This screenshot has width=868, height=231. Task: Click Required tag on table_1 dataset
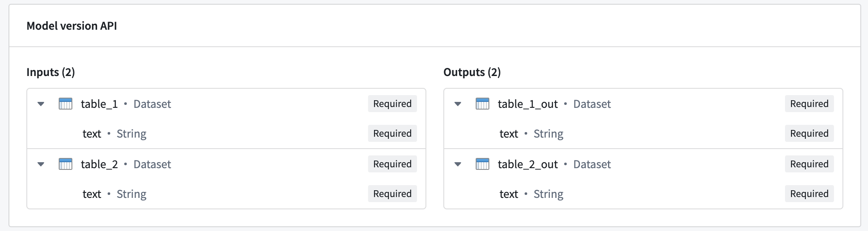click(x=392, y=104)
